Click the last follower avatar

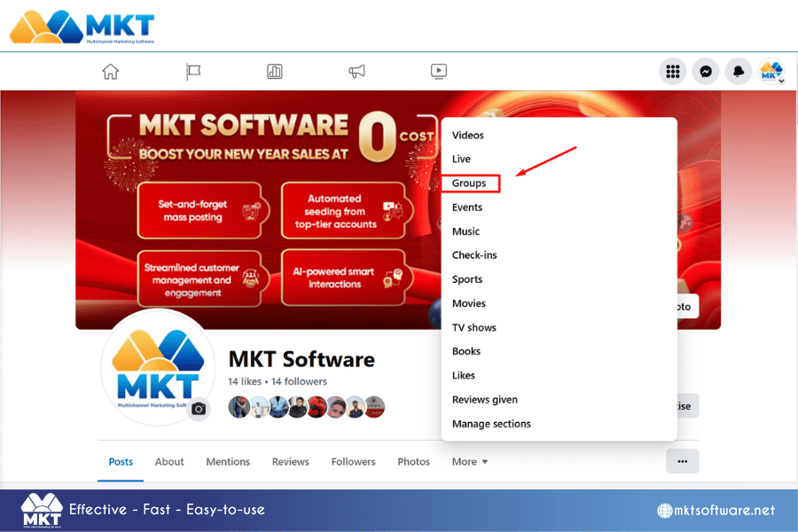coord(375,407)
